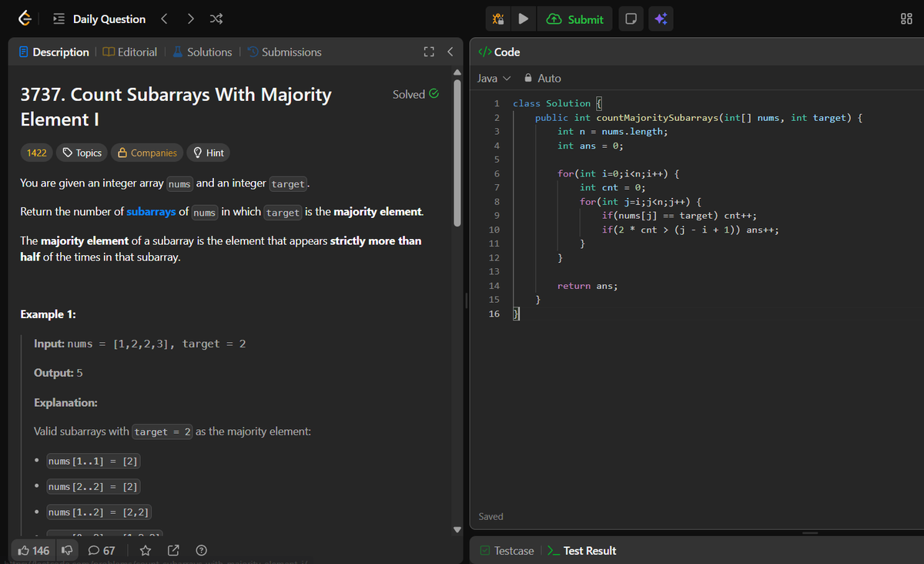Dislike the problem with thumbs-down icon

pyautogui.click(x=66, y=550)
